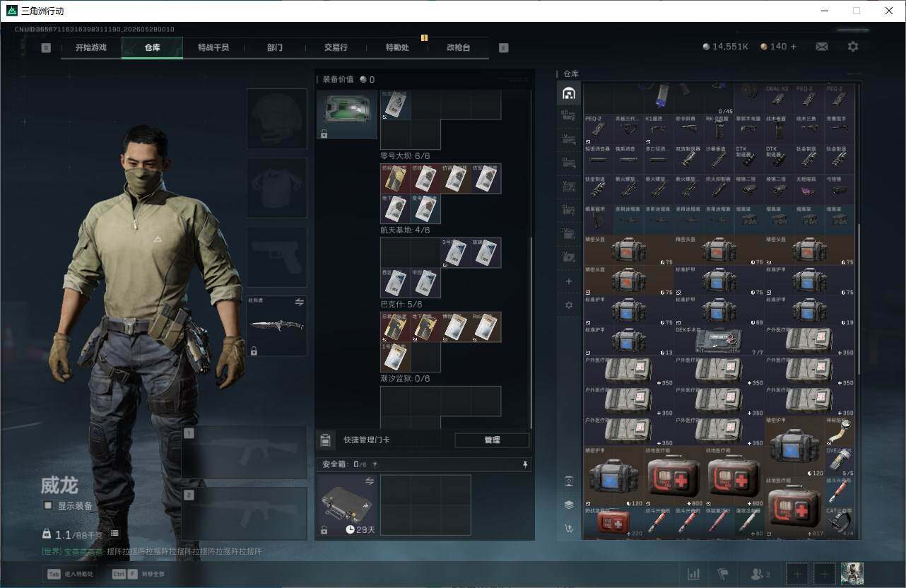
Task: Select the empty pistol equipment slot
Action: (276, 257)
